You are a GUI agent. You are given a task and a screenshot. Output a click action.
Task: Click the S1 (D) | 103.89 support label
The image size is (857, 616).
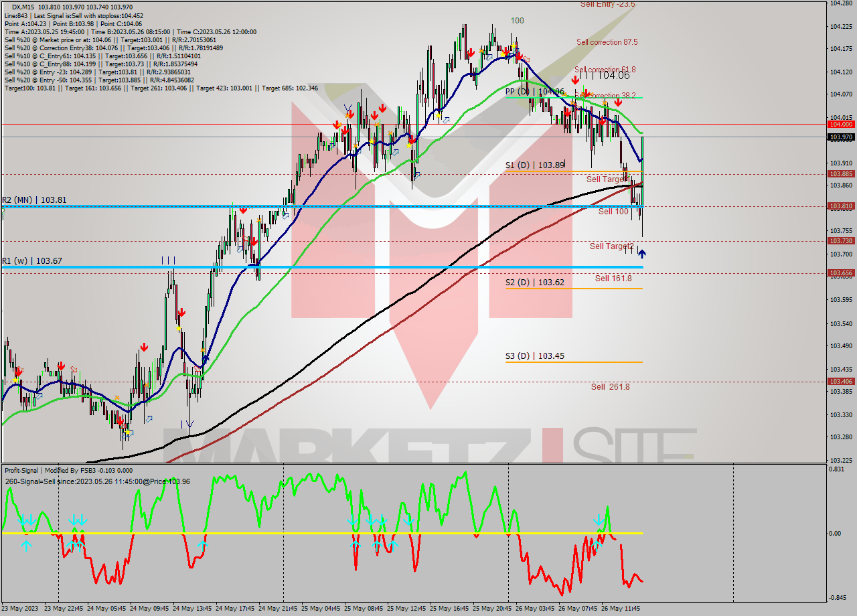[535, 164]
